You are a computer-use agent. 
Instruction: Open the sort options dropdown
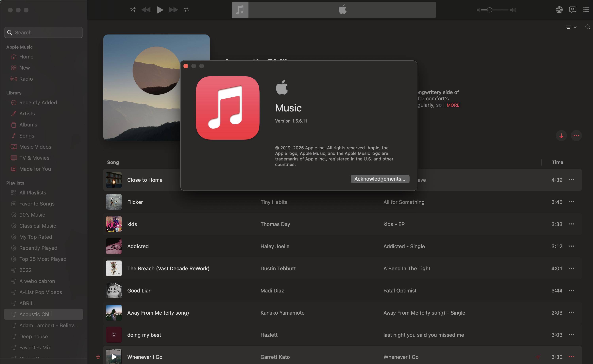point(571,27)
